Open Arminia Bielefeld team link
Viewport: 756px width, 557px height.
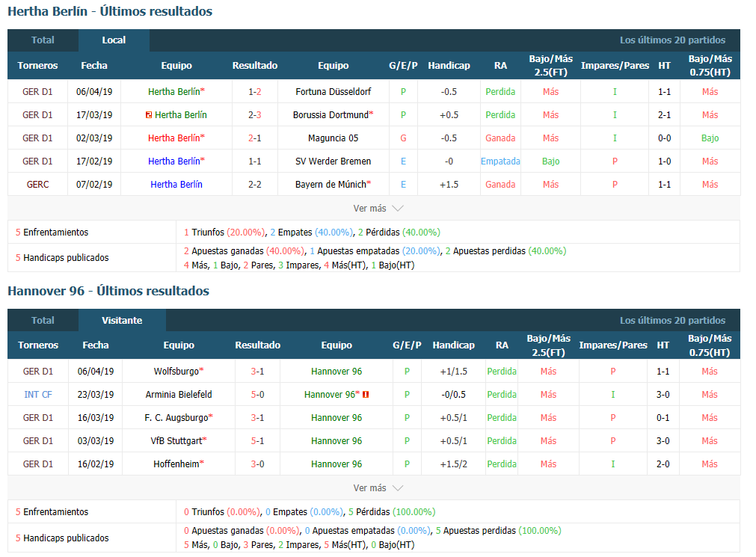[179, 395]
